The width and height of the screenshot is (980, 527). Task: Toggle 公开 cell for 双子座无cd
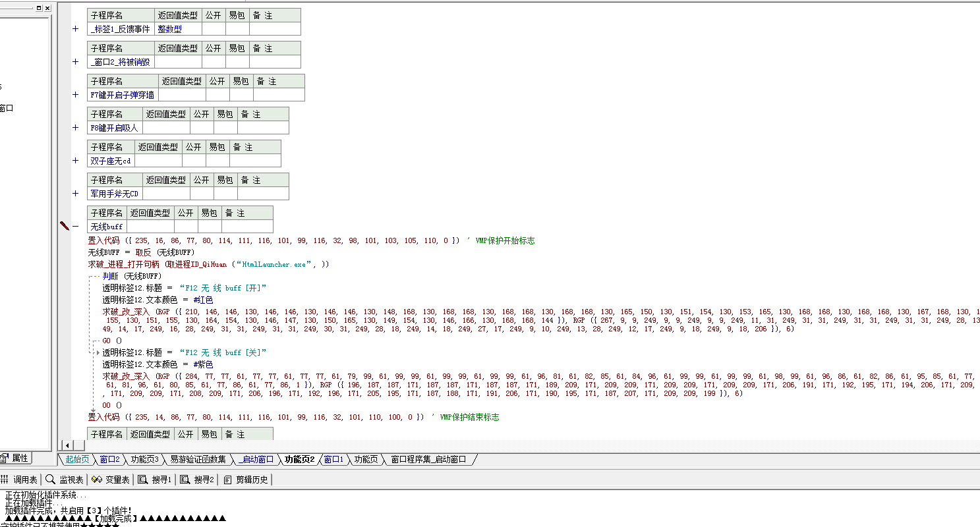click(194, 161)
